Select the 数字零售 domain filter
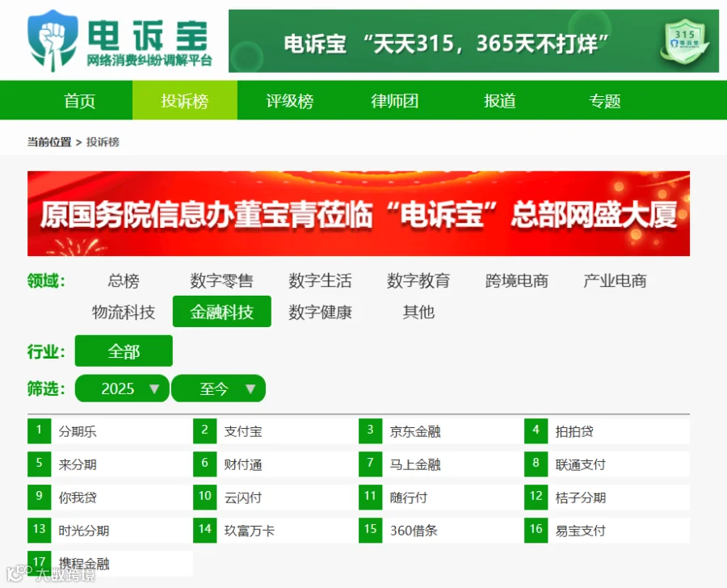 click(221, 281)
